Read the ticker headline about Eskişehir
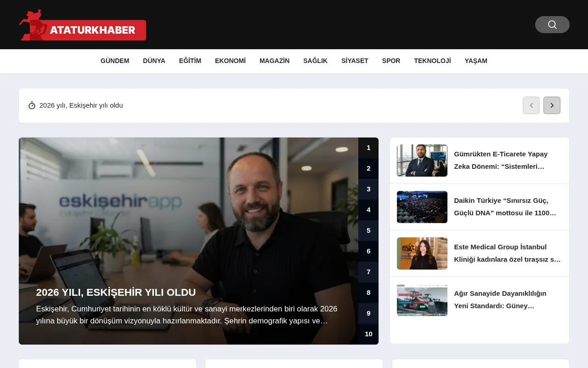Viewport: 588px width, 368px height. point(81,105)
